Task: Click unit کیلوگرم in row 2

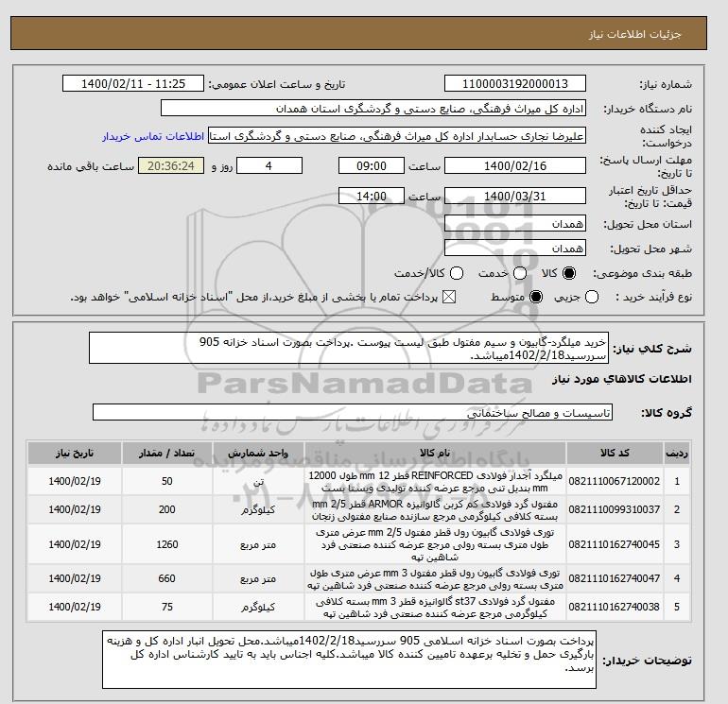Action: click(258, 510)
